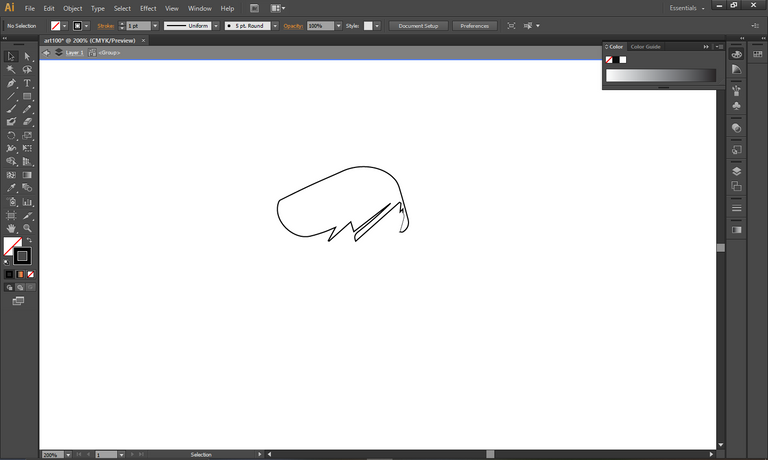Select the Perspective Grid tool
The image size is (768, 460).
pos(27,161)
